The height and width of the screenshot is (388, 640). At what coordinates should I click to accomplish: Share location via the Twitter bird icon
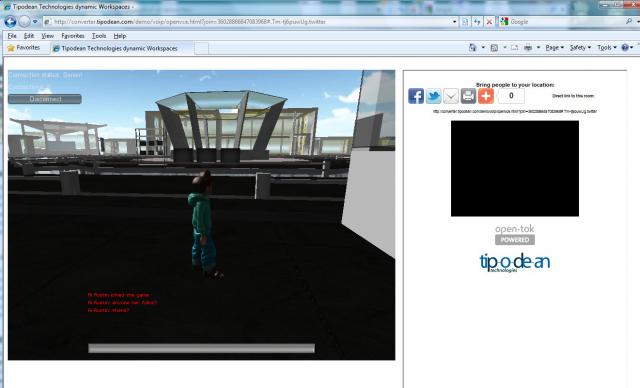point(433,96)
